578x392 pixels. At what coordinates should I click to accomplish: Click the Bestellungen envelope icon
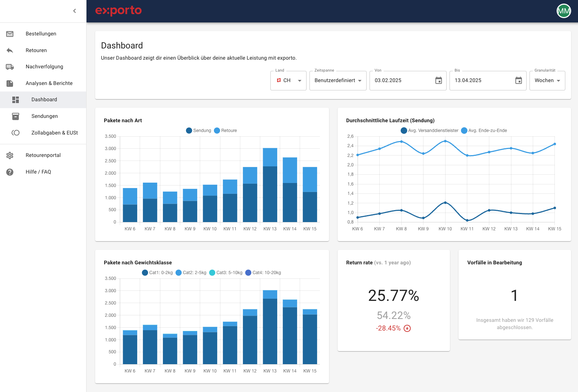10,34
